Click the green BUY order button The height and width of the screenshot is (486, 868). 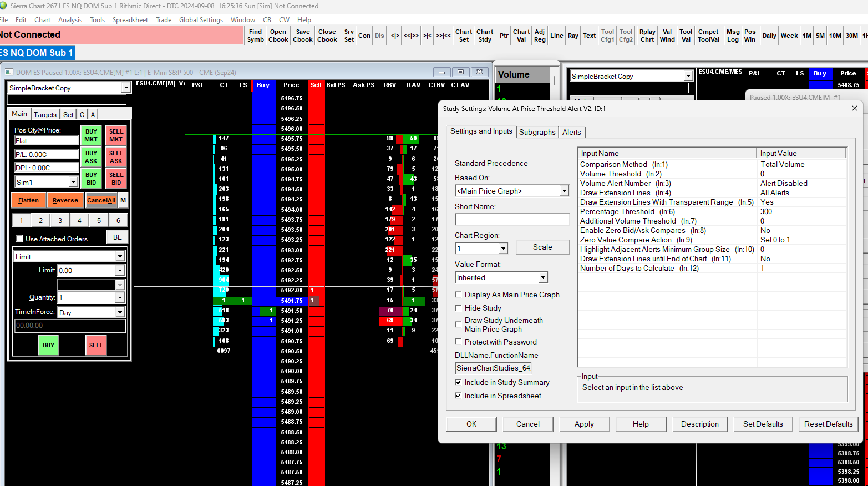pos(49,345)
